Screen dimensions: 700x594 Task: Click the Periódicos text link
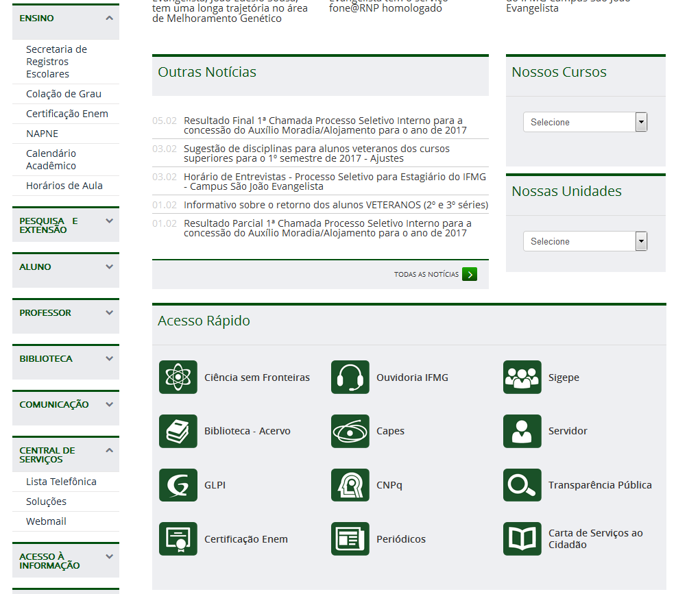[x=401, y=539]
